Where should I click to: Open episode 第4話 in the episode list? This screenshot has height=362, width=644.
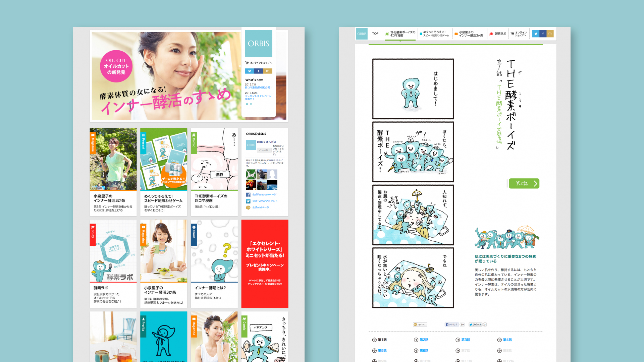504,340
